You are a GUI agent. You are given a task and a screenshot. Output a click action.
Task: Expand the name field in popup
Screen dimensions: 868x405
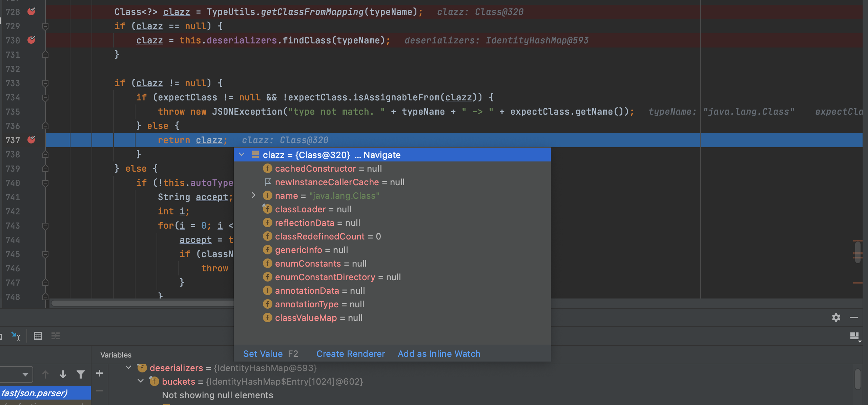pyautogui.click(x=253, y=195)
